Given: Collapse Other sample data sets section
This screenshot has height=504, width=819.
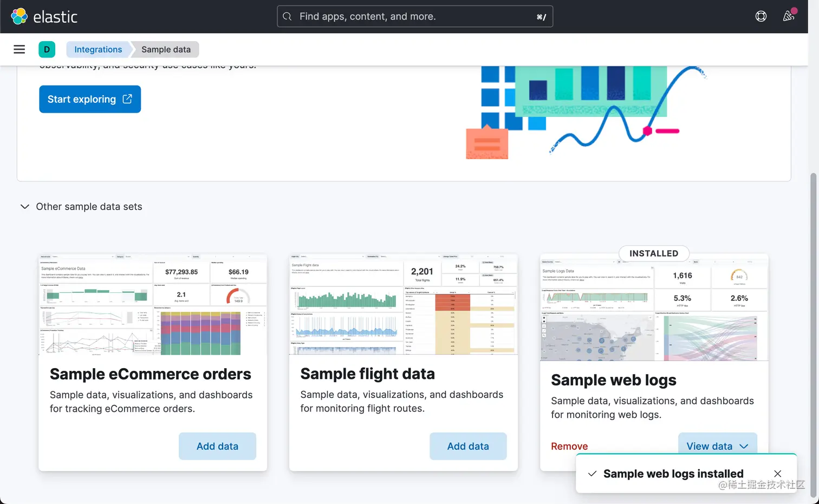Looking at the screenshot, I should point(25,207).
